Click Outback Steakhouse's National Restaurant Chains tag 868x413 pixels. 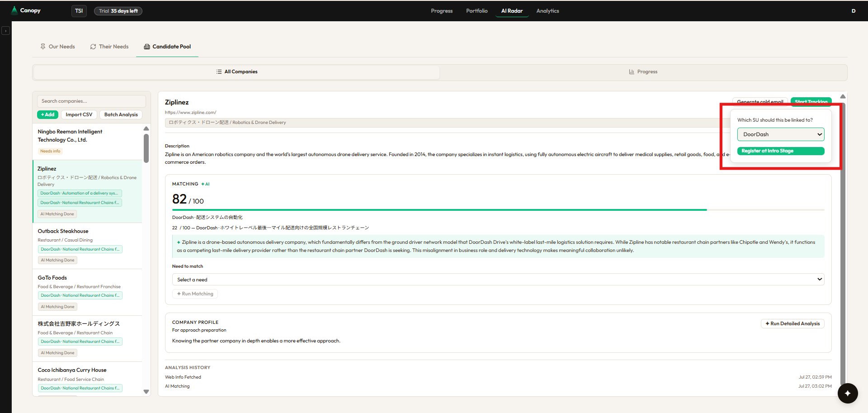80,249
